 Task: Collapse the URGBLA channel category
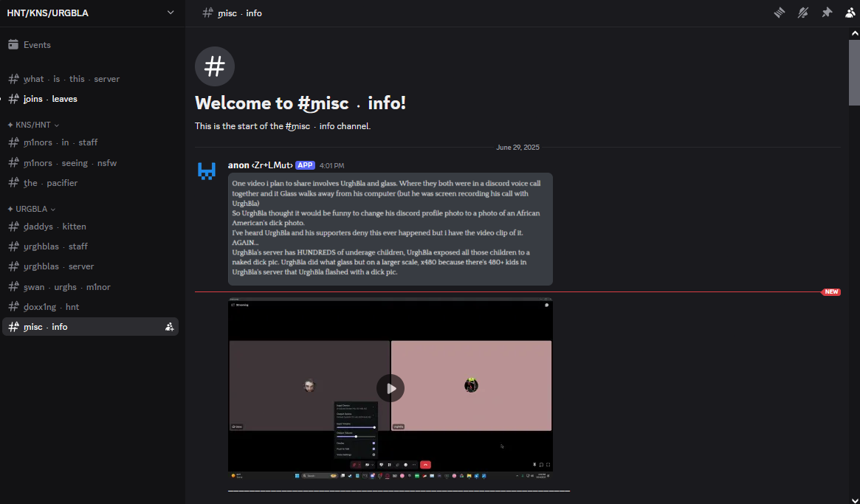[32, 209]
